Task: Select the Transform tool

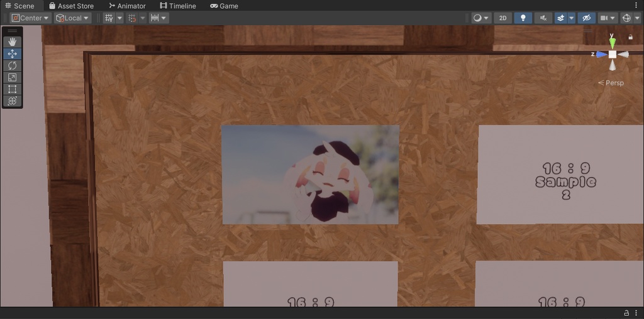Action: pyautogui.click(x=13, y=101)
